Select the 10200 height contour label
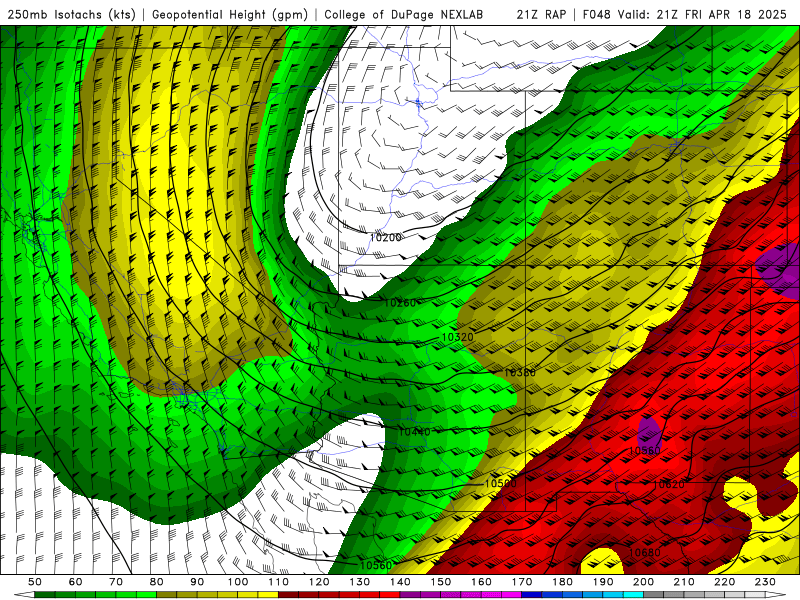Viewport: 800px width, 600px height. point(386,237)
